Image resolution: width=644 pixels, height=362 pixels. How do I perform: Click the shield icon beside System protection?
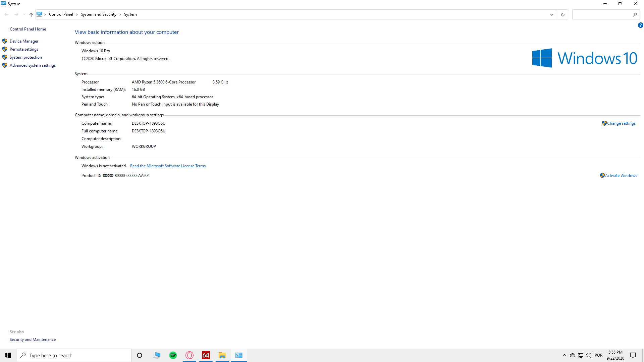tap(5, 57)
